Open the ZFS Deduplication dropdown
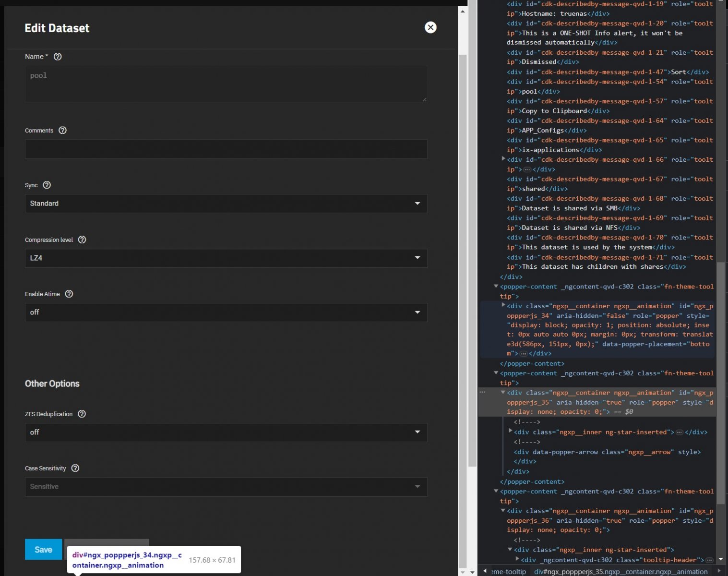Viewport: 728px width, 576px height. click(x=226, y=432)
